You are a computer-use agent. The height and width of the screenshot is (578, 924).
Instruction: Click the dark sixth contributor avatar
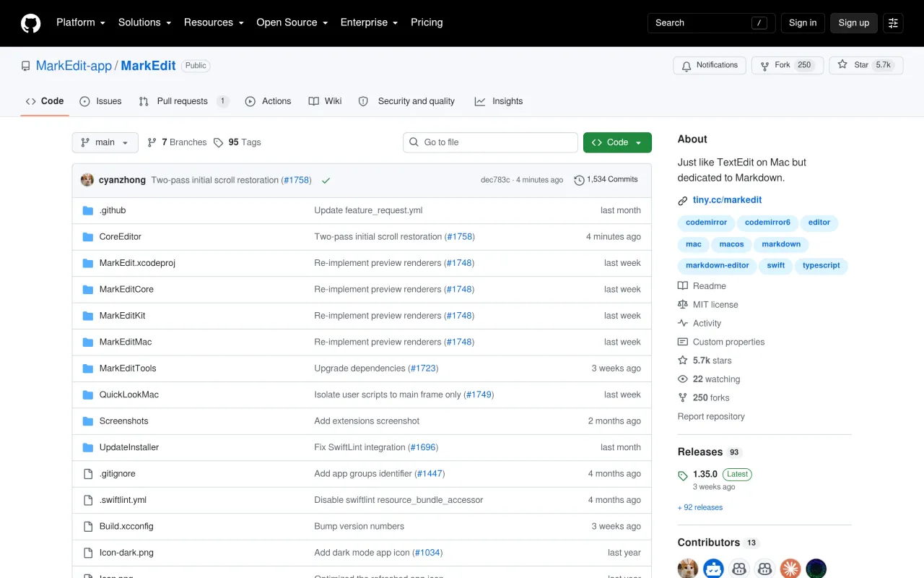[x=816, y=569]
